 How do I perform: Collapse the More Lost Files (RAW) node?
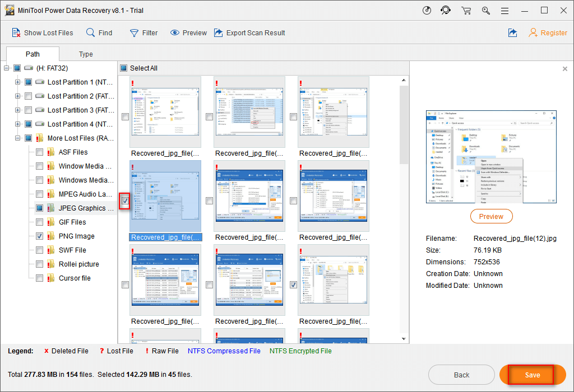pyautogui.click(x=17, y=138)
